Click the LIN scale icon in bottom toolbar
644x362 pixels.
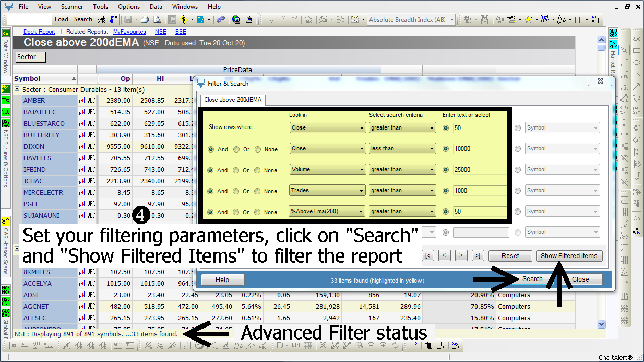coord(295,345)
